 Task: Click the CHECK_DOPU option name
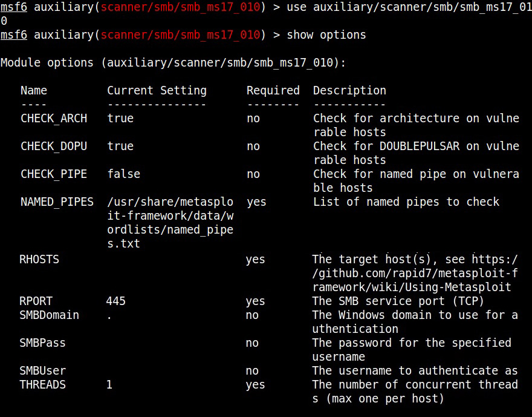click(x=54, y=146)
